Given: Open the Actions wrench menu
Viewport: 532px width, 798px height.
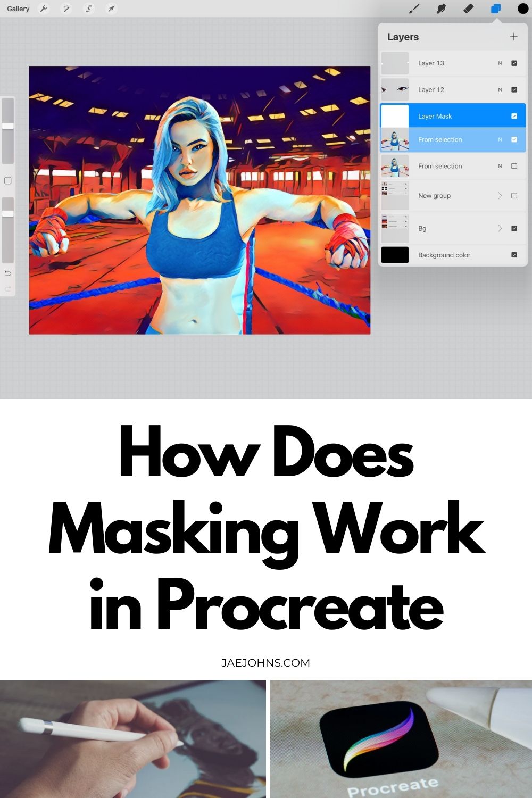Looking at the screenshot, I should point(44,9).
